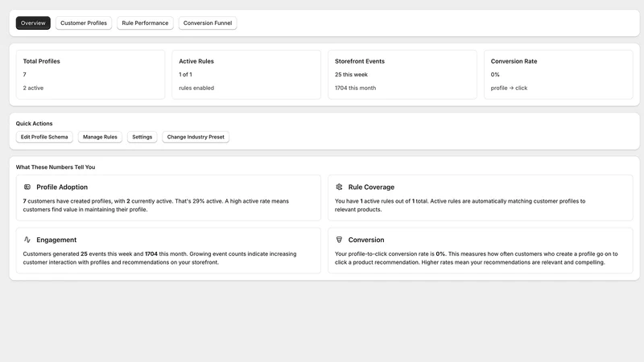Click the Quick Actions heading
This screenshot has height=362, width=644.
[34, 124]
